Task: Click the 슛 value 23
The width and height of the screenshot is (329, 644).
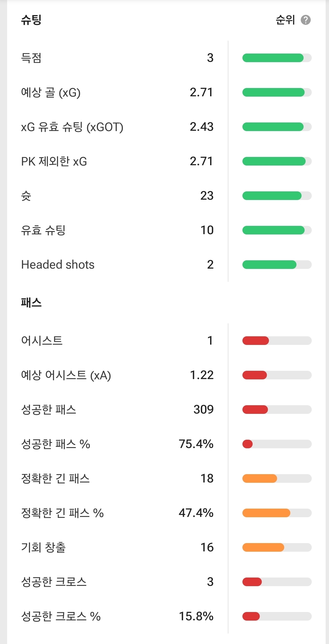Action: [x=207, y=196]
